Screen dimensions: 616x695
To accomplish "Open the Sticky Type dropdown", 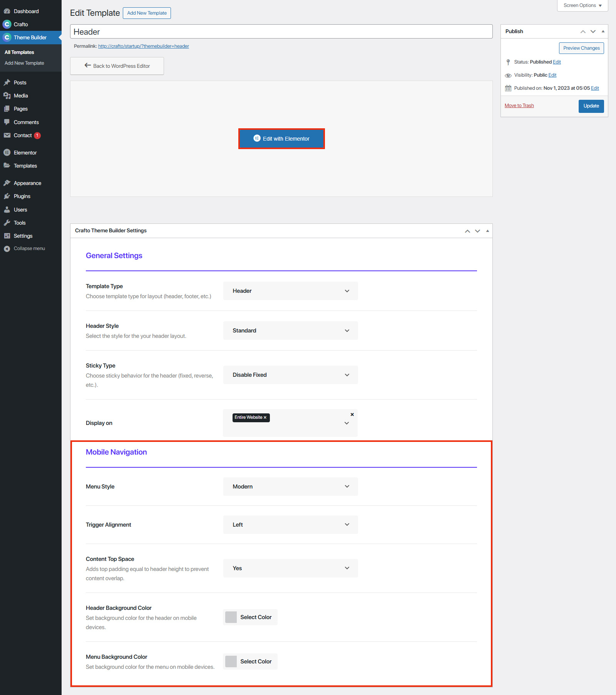I will click(x=290, y=374).
